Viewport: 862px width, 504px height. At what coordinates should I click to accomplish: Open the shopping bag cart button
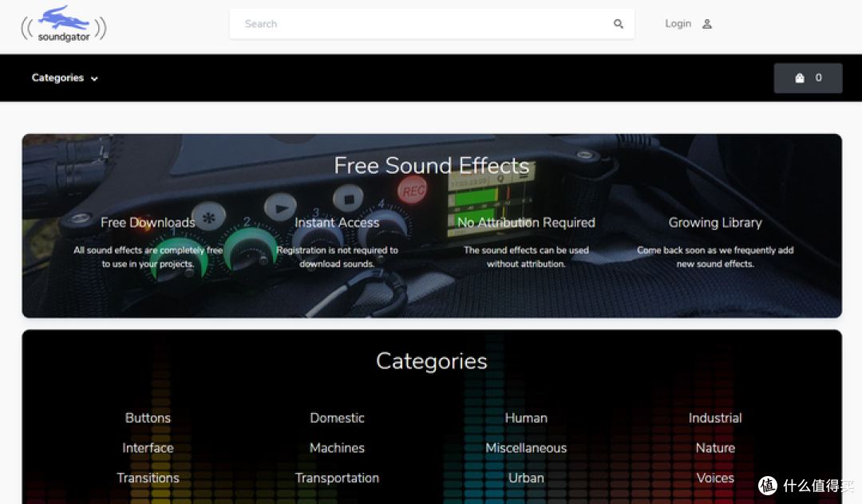[808, 78]
